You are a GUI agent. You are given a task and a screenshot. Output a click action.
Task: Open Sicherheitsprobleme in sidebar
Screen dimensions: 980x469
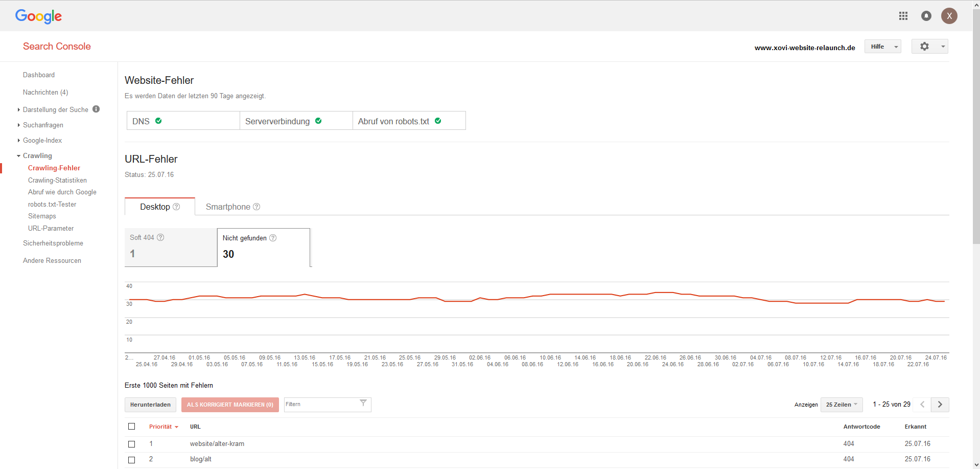pos(53,243)
